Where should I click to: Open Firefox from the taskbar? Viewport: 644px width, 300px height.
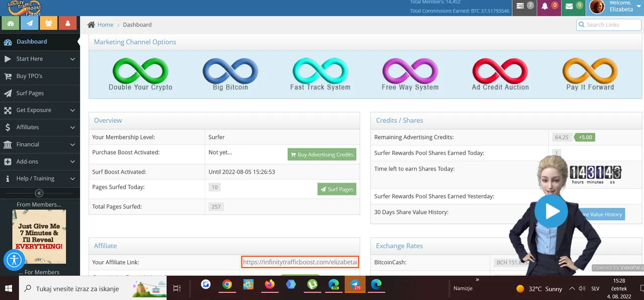coord(270,285)
